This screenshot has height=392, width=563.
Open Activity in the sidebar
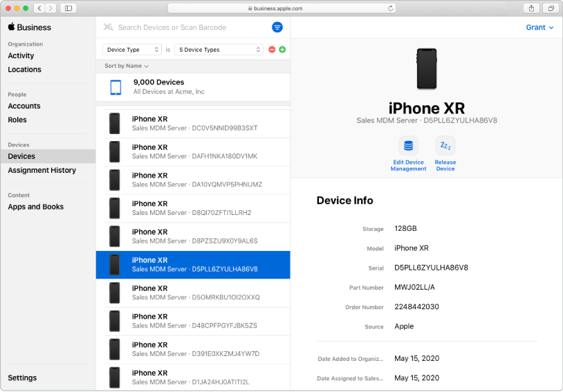(21, 55)
